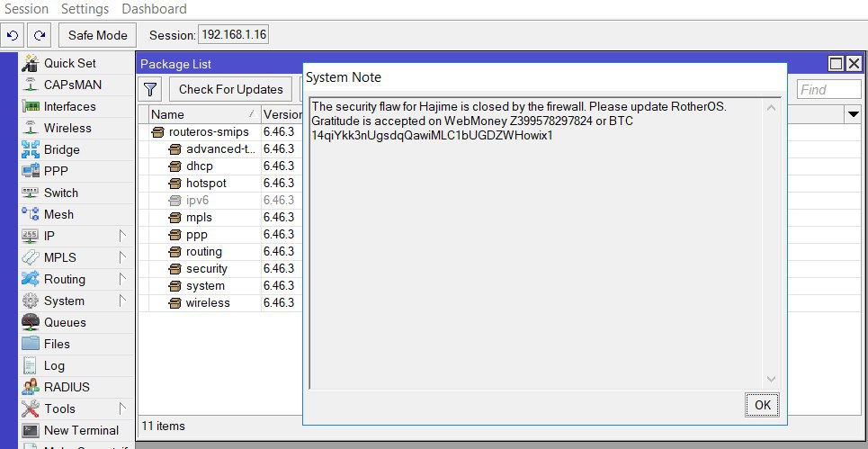The height and width of the screenshot is (449, 868).
Task: Expand the System submenu
Action: point(122,301)
